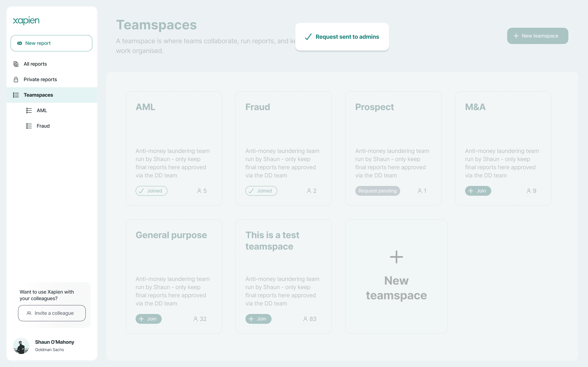Click Shaun O'Mahony's profile avatar
Image resolution: width=588 pixels, height=367 pixels.
21,346
